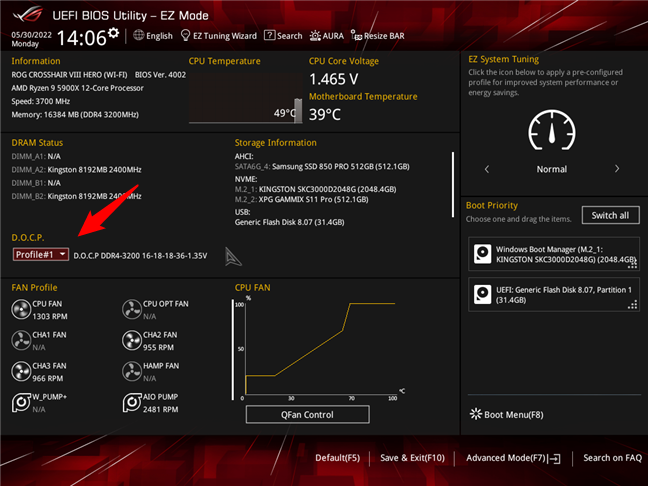The height and width of the screenshot is (486, 648).
Task: Click the CPU temperature level bar
Action: 298,110
